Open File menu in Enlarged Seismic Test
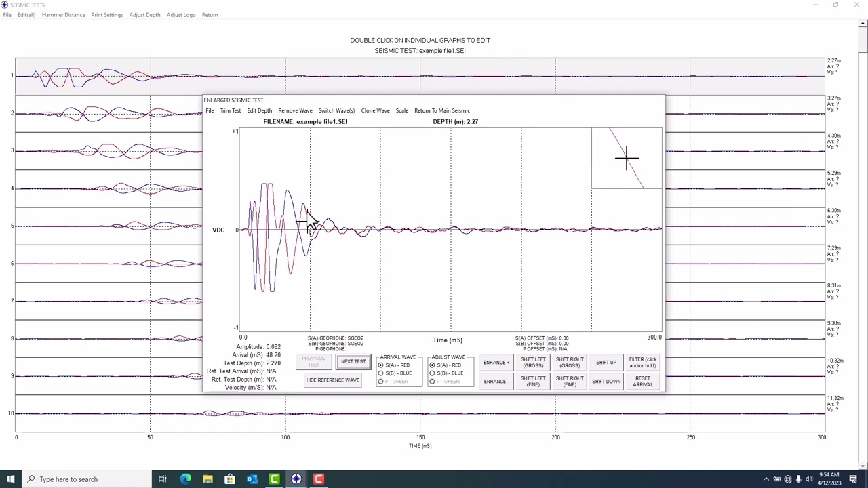Viewport: 868px width, 488px height. click(210, 110)
